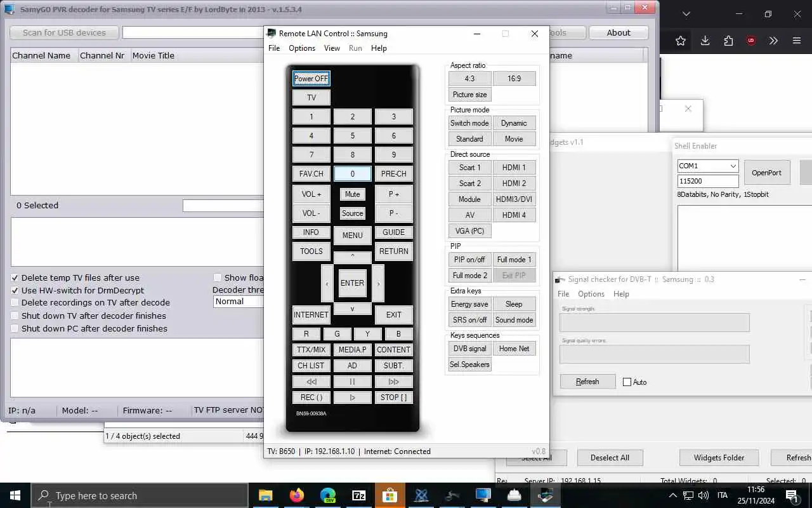The image size is (812, 508).
Task: Click the About button in SamyGO
Action: click(619, 32)
